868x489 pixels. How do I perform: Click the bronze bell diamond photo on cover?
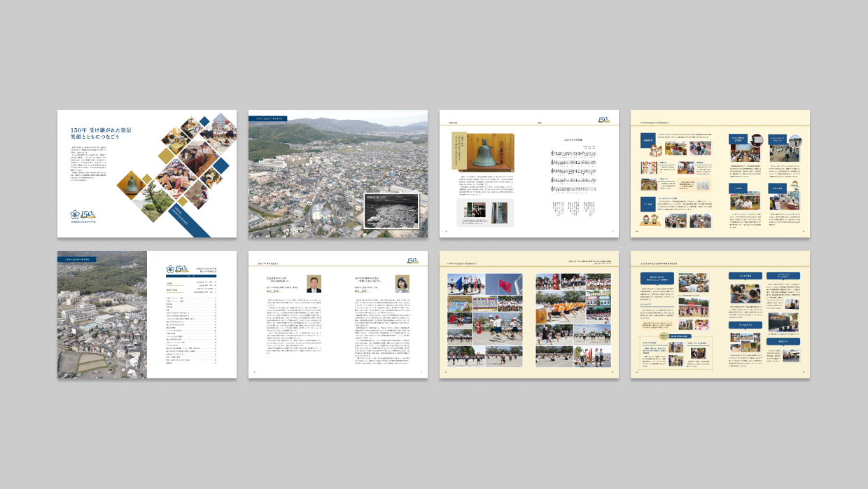132,186
